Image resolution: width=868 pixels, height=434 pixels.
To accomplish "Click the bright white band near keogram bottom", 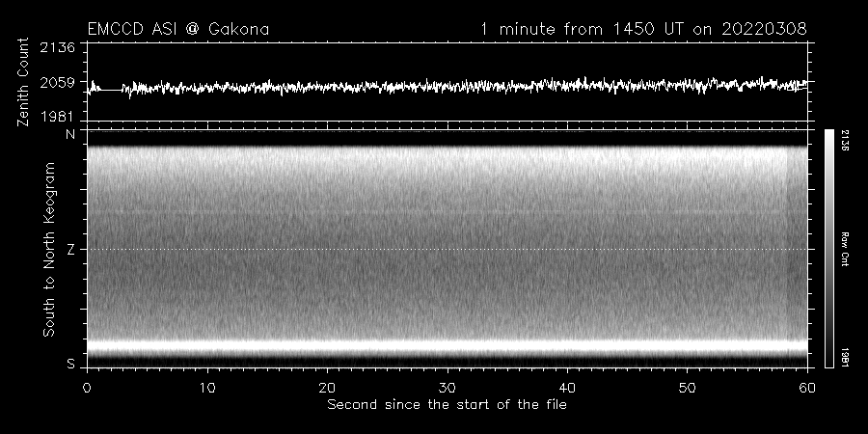I will [x=448, y=346].
